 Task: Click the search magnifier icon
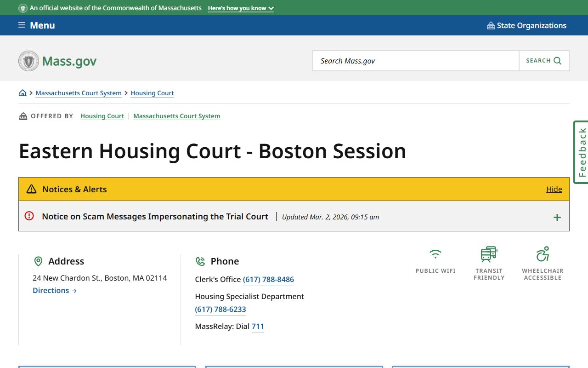pyautogui.click(x=558, y=61)
